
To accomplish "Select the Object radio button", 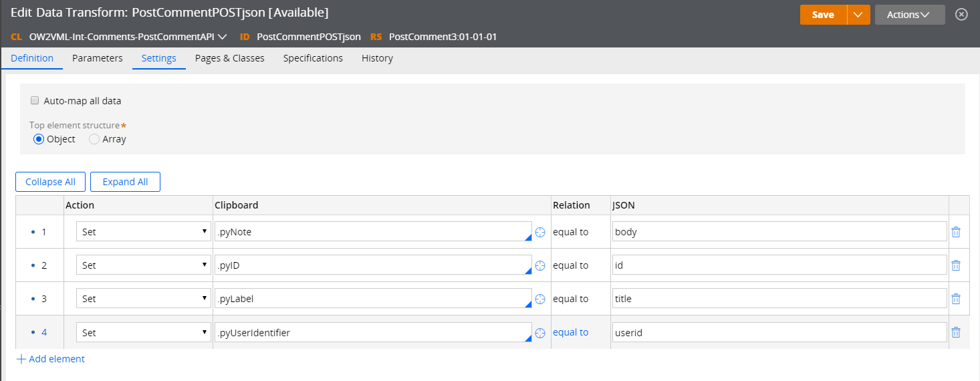I will 39,139.
